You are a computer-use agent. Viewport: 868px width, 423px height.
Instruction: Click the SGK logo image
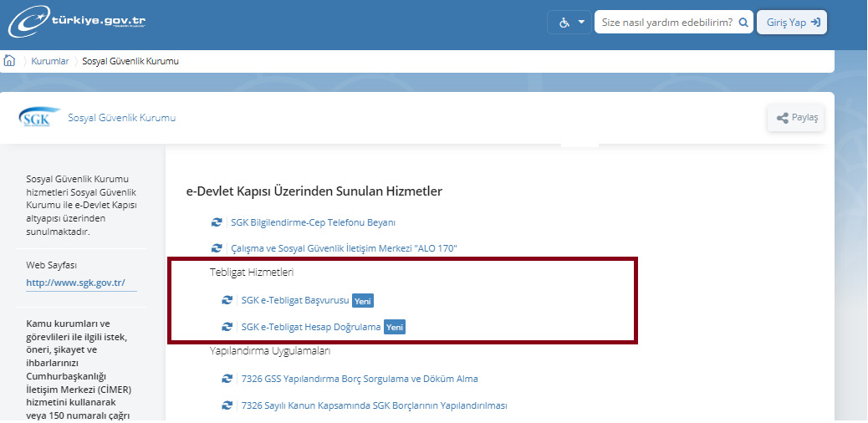click(x=39, y=117)
